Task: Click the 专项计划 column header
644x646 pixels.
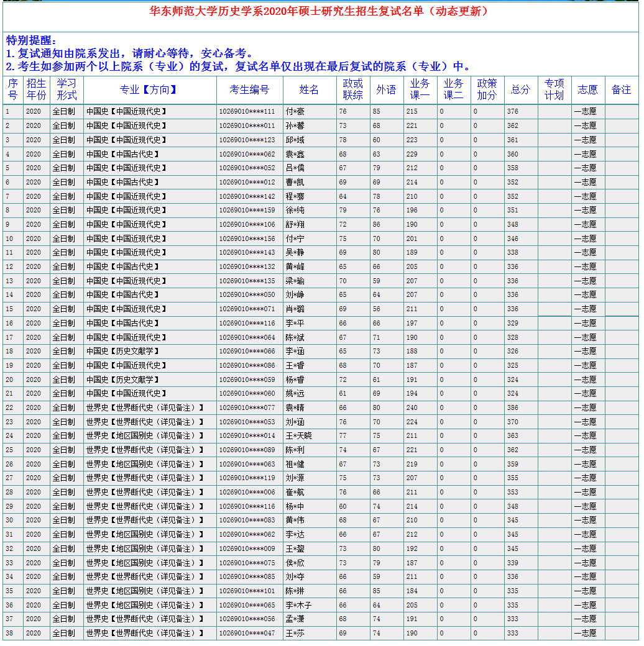Action: pos(554,89)
